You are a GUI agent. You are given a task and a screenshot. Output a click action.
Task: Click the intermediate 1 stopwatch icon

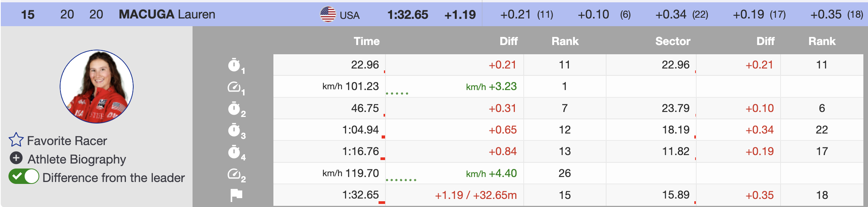point(234,65)
